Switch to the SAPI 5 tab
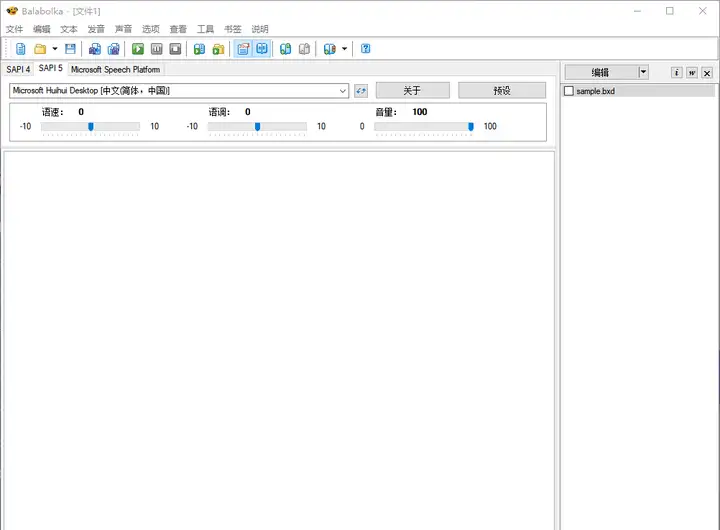Viewport: 720px width, 530px height. point(51,68)
